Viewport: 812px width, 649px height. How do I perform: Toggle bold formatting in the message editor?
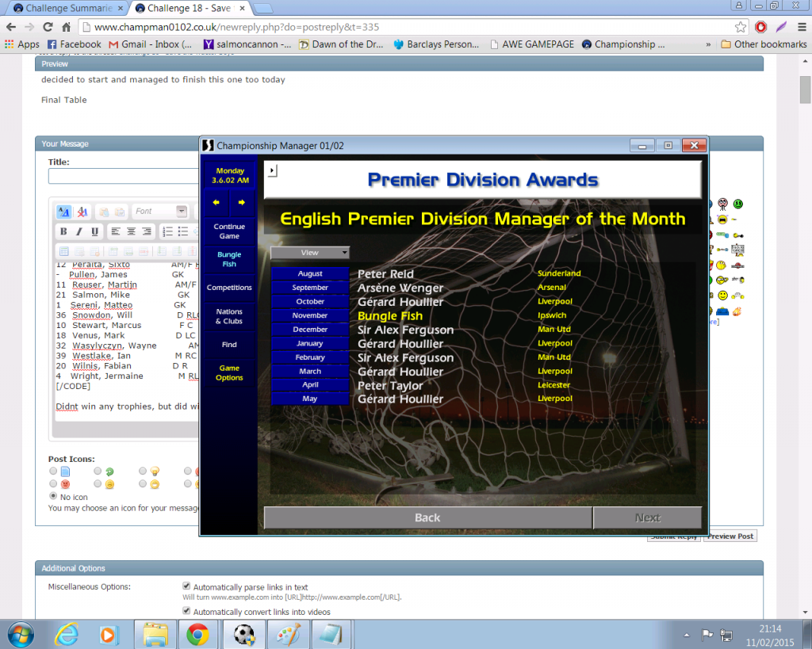click(63, 231)
